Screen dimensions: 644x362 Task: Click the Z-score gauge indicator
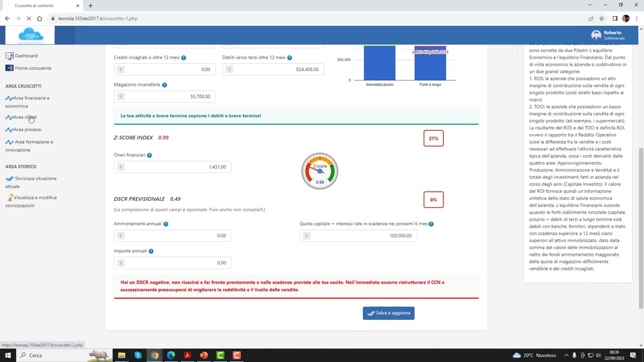(319, 171)
